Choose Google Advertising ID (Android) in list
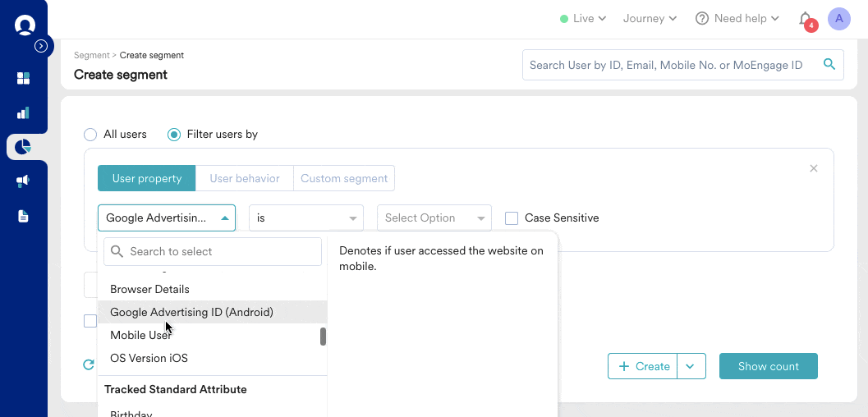This screenshot has width=868, height=417. coord(212,312)
